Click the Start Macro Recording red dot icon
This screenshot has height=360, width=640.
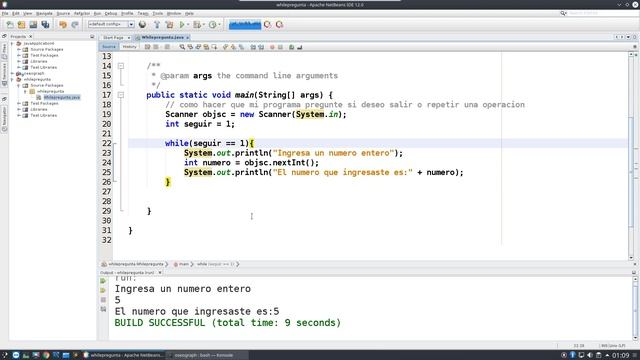tap(272, 47)
